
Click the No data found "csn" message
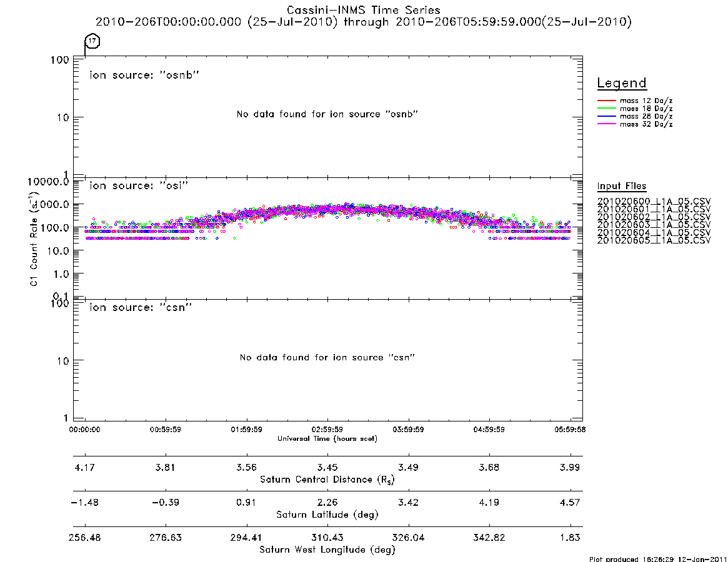tap(327, 357)
